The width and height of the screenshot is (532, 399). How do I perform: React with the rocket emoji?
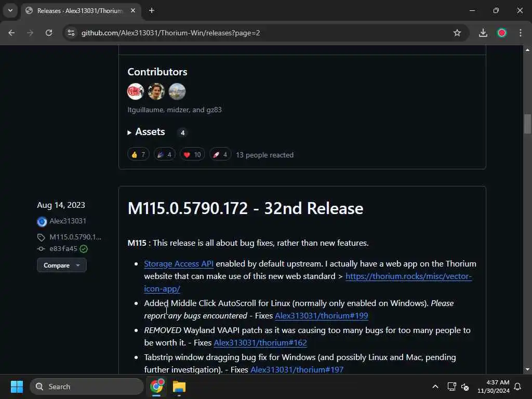tap(220, 155)
